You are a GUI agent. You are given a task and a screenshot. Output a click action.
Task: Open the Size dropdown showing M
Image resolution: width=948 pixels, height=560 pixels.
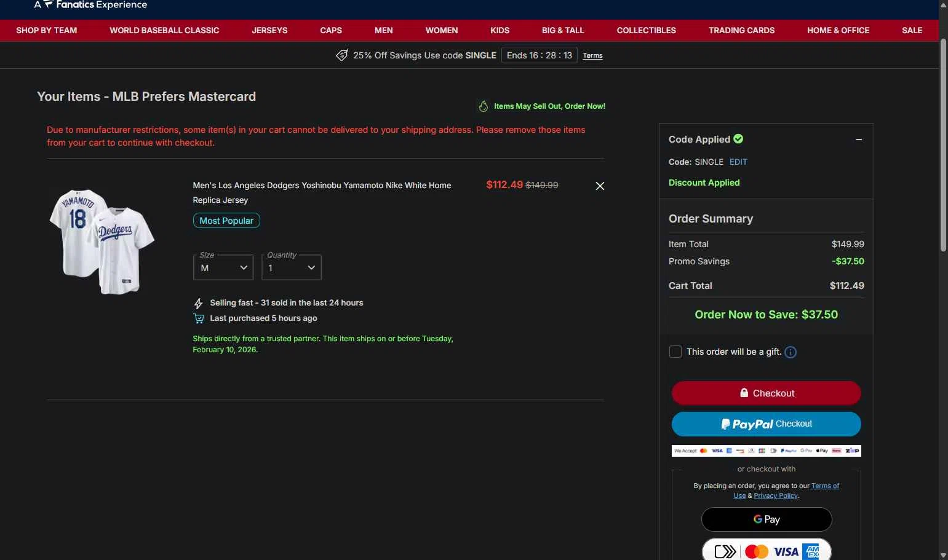pyautogui.click(x=223, y=267)
